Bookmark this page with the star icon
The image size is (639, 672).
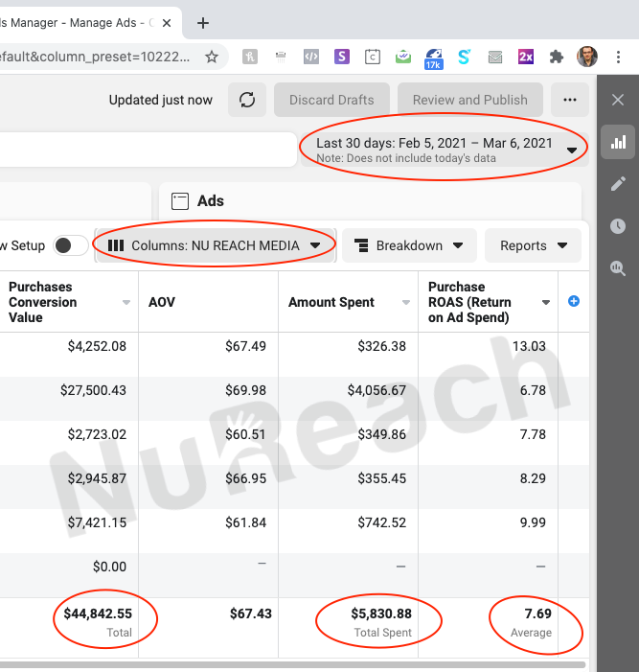pyautogui.click(x=212, y=58)
